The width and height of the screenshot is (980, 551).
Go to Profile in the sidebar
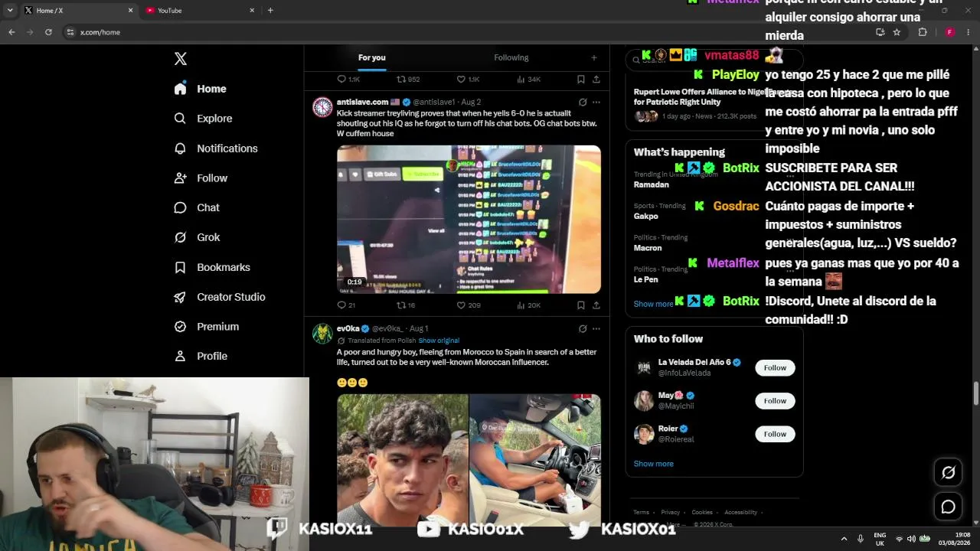tap(201, 356)
